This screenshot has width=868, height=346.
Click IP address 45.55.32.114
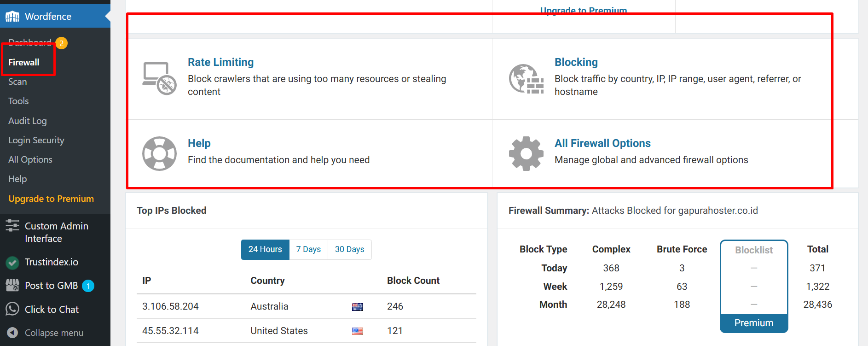[170, 331]
